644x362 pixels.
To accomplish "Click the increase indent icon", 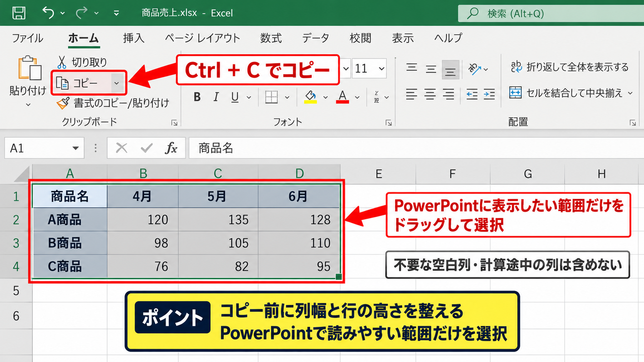I will (x=489, y=94).
